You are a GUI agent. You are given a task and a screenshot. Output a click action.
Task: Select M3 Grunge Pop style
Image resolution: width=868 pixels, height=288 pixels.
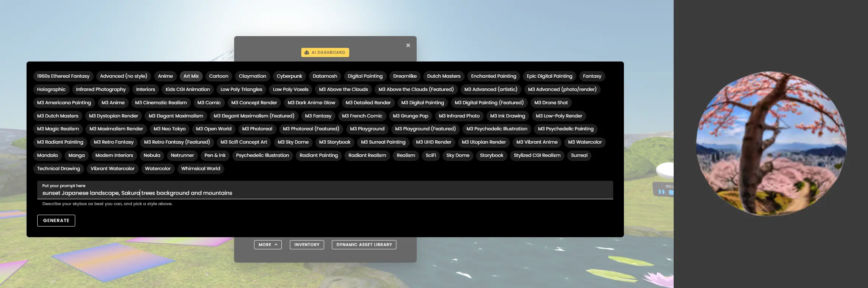click(410, 116)
